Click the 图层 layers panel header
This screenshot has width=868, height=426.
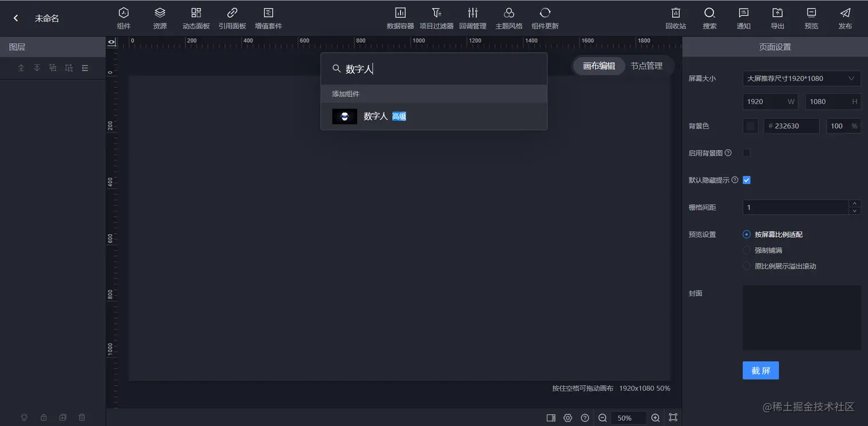[x=53, y=47]
